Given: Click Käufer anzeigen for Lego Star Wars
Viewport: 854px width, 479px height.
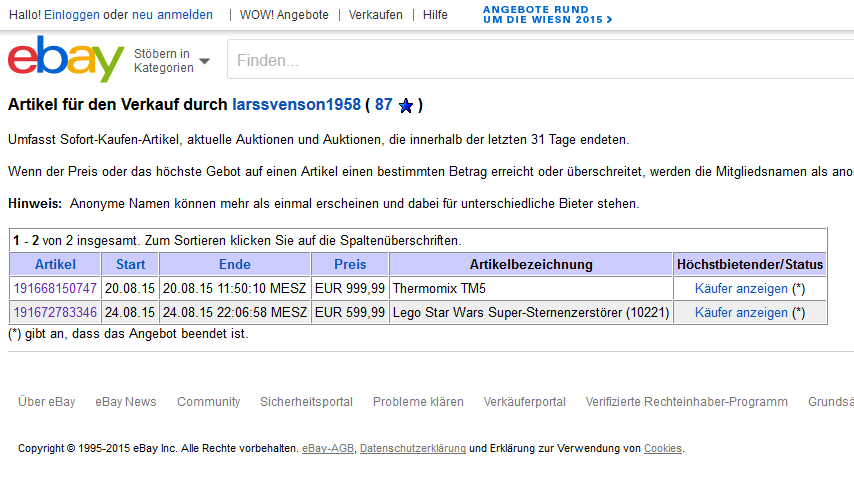Looking at the screenshot, I should 741,312.
